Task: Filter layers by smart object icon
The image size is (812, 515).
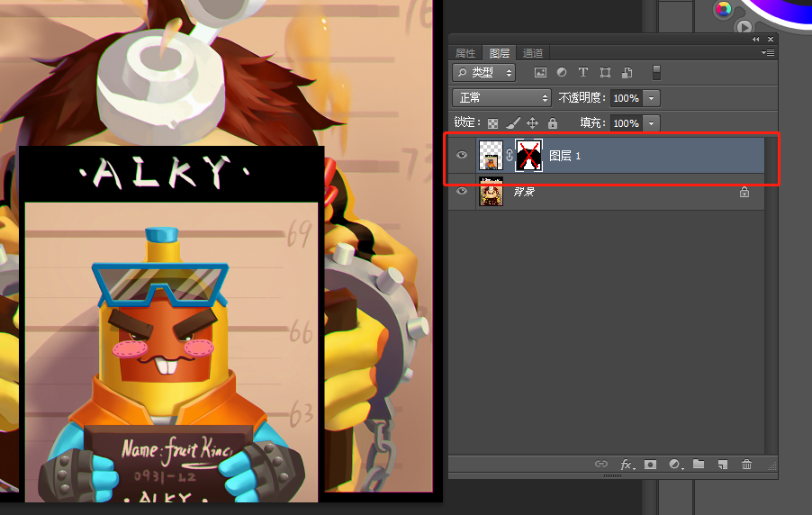Action: click(x=627, y=73)
